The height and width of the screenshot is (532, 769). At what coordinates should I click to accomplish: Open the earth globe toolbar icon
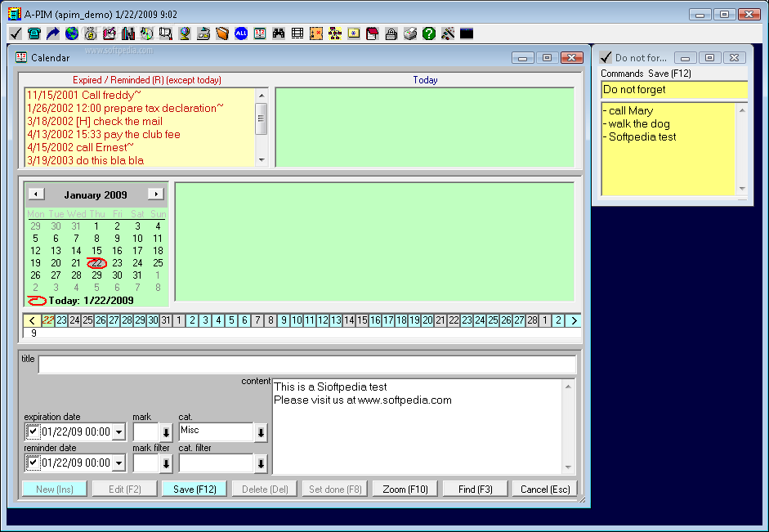72,34
